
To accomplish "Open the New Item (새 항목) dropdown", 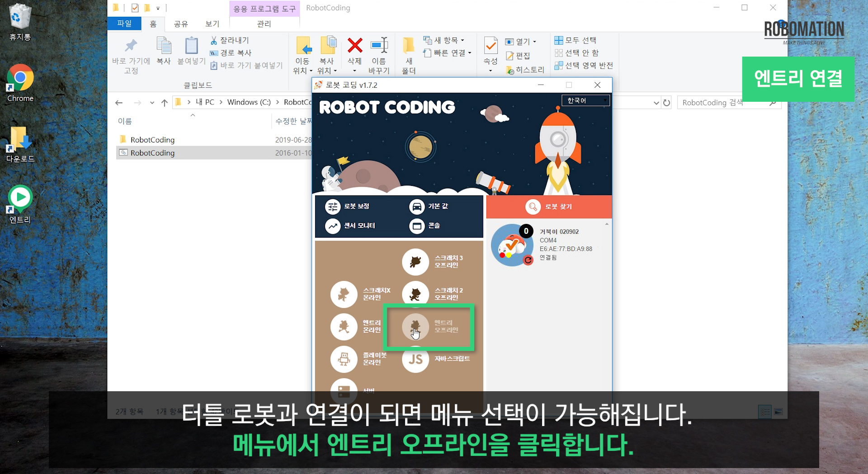I will [x=444, y=40].
